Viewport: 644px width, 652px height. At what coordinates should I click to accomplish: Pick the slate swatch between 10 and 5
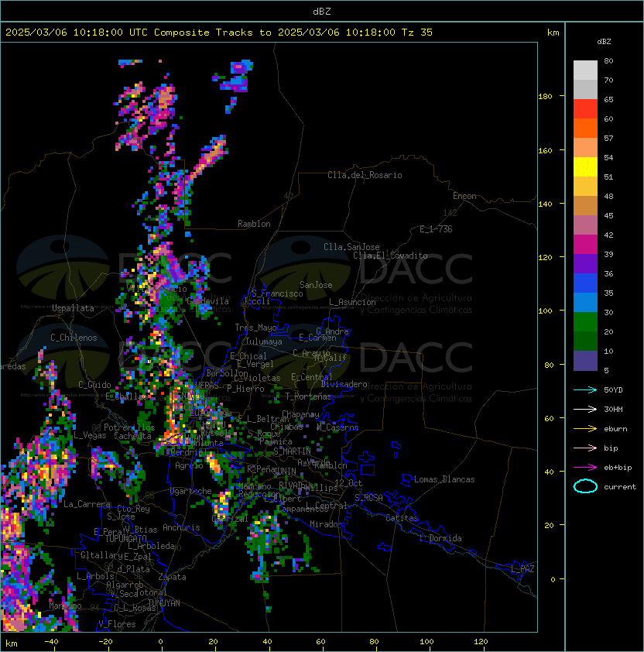point(585,361)
